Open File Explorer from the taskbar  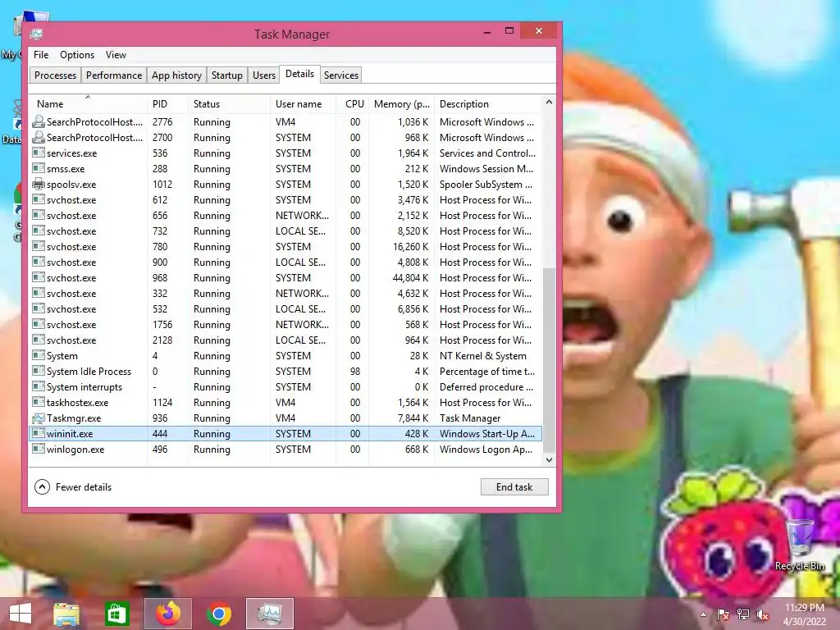[66, 614]
